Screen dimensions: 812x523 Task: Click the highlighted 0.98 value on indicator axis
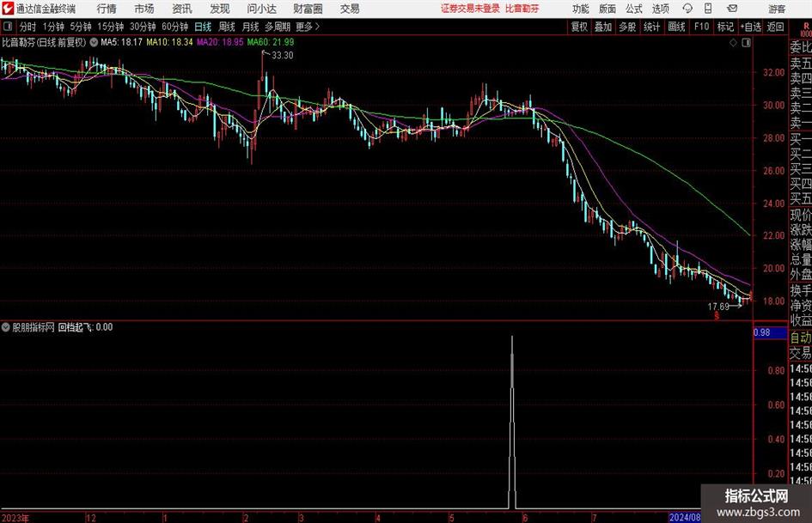[x=770, y=332]
